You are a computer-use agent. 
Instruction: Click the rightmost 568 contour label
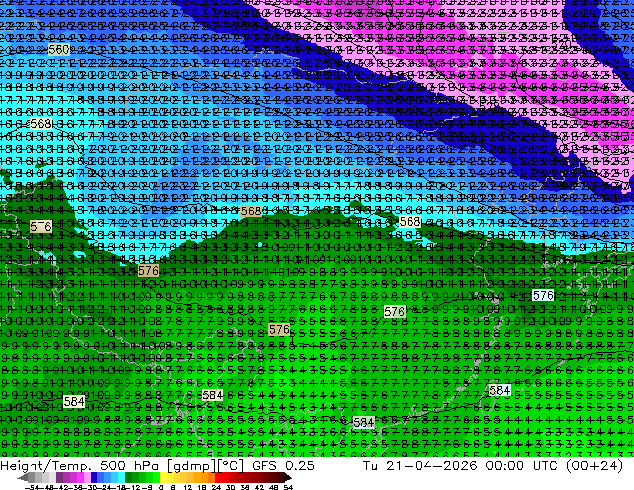[410, 222]
